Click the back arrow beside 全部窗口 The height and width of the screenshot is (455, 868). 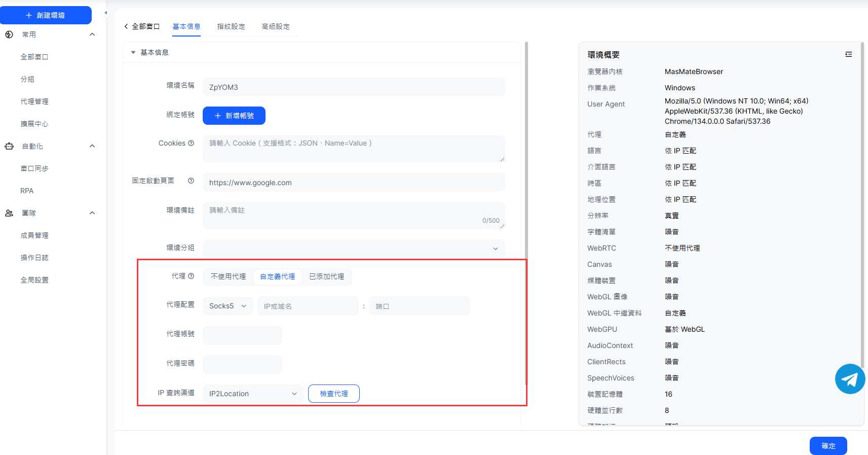click(126, 26)
